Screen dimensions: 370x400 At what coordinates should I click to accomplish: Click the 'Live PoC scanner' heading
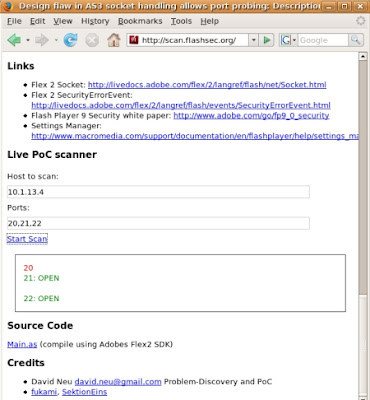coord(52,155)
